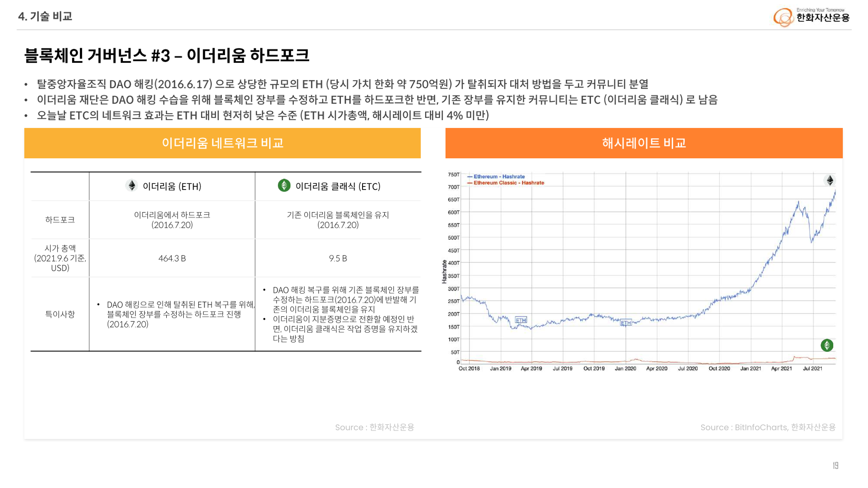Screen dimensions: 868x488
Task: Click the green Ethereum Classic icon in the table header
Action: (284, 186)
